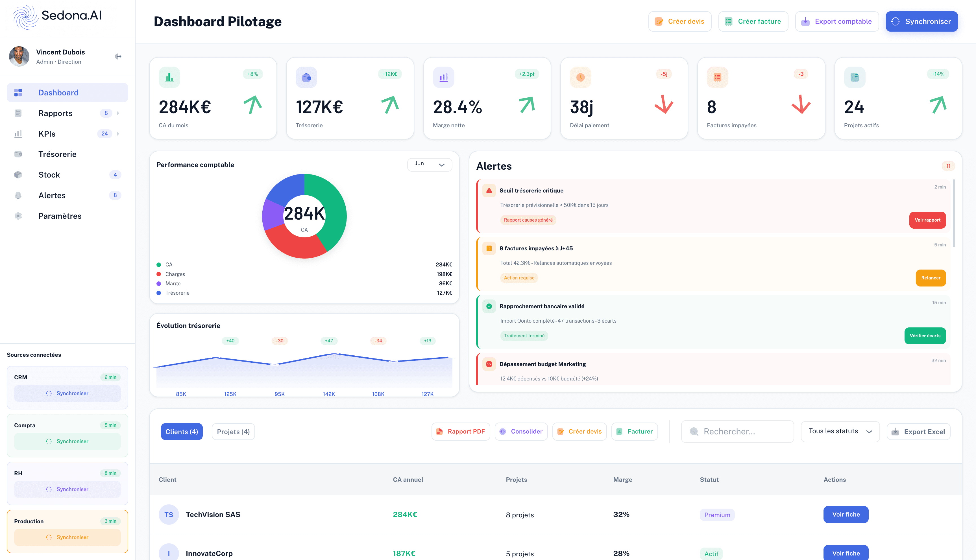The width and height of the screenshot is (976, 560).
Task: Click the logout arrow next to Vincent Dubois
Action: [x=118, y=56]
